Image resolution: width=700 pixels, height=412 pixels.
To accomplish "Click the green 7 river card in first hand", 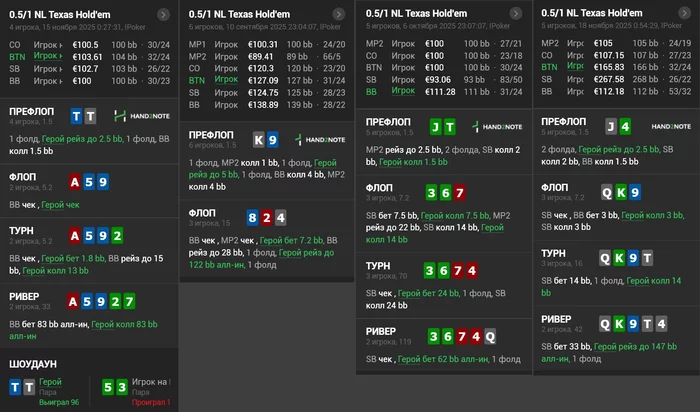I will [x=129, y=302].
